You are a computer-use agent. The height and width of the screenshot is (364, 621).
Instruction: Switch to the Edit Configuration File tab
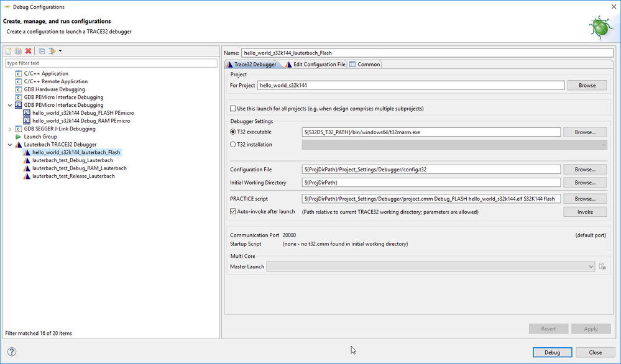pyautogui.click(x=315, y=65)
